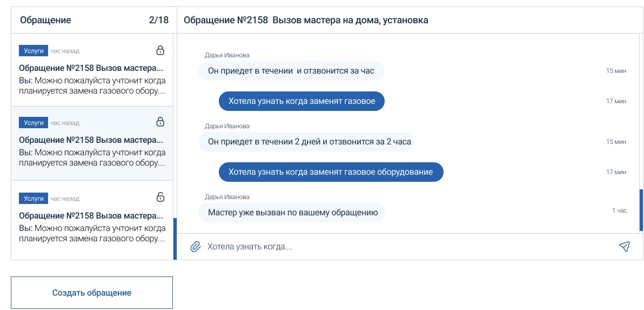Click the "Услуги" tag beside the open padlock
This screenshot has height=310, width=644.
click(33, 198)
